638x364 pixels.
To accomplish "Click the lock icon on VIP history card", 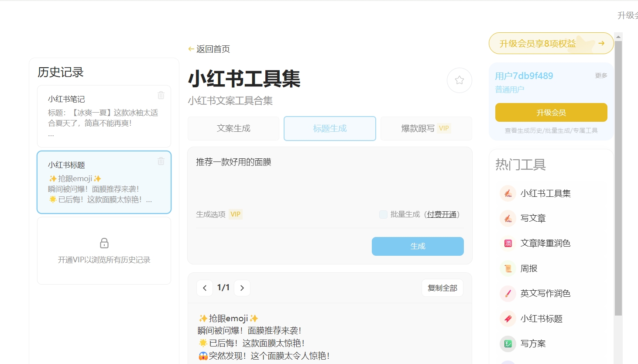I will [x=104, y=243].
